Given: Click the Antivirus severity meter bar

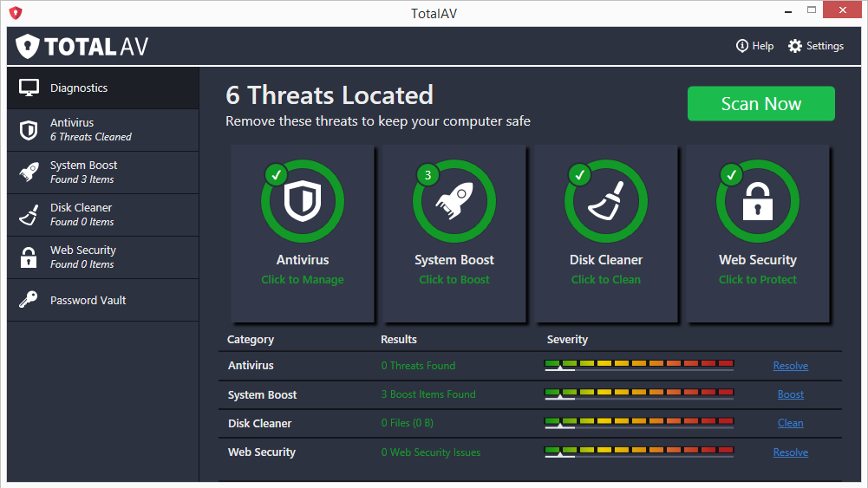Looking at the screenshot, I should coord(639,365).
